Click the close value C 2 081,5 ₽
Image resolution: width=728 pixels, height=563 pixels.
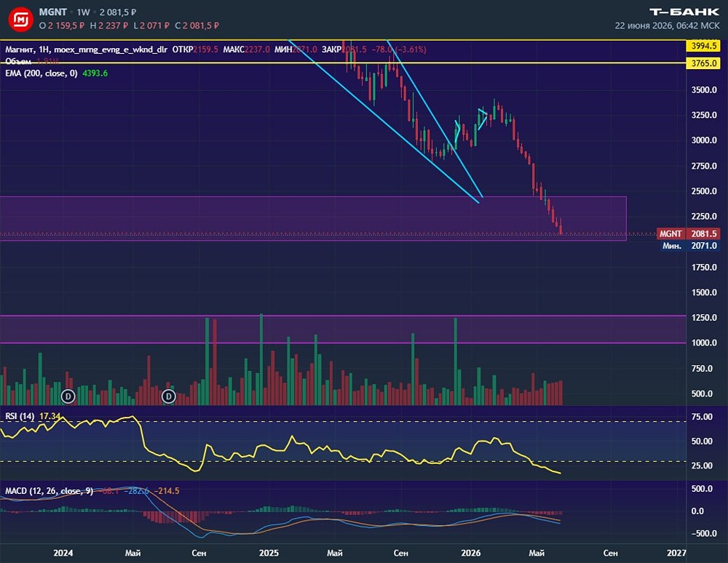(x=197, y=26)
